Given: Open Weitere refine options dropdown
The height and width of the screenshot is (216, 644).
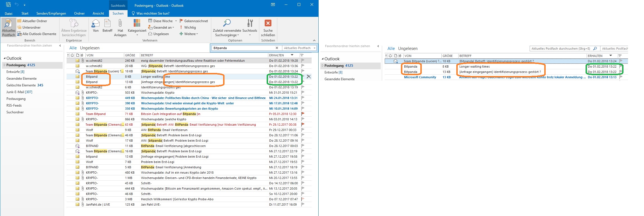Looking at the screenshot, I should click(x=189, y=34).
